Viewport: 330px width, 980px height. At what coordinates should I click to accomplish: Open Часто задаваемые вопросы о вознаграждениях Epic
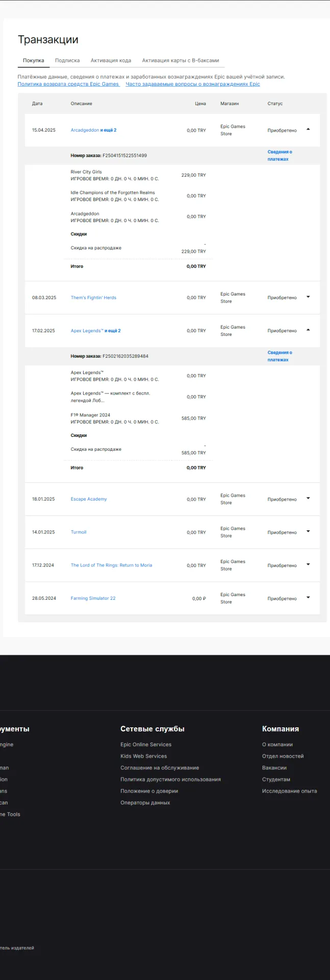coord(193,84)
